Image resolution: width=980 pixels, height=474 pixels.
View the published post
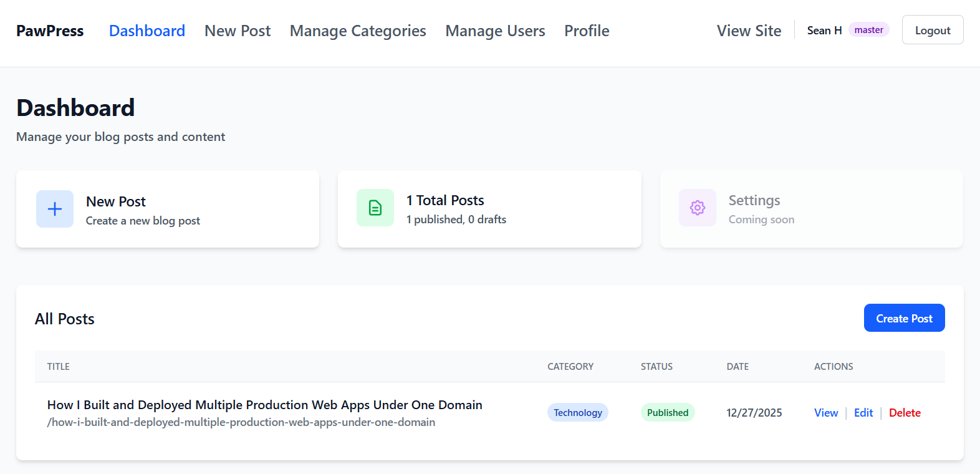pyautogui.click(x=826, y=413)
